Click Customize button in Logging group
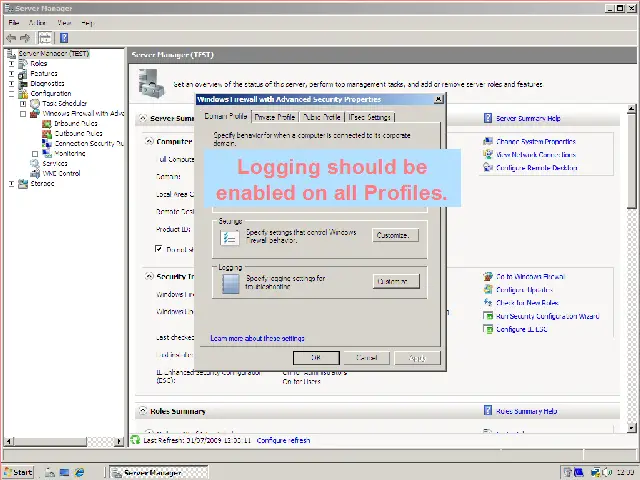640x480 pixels. 396,281
